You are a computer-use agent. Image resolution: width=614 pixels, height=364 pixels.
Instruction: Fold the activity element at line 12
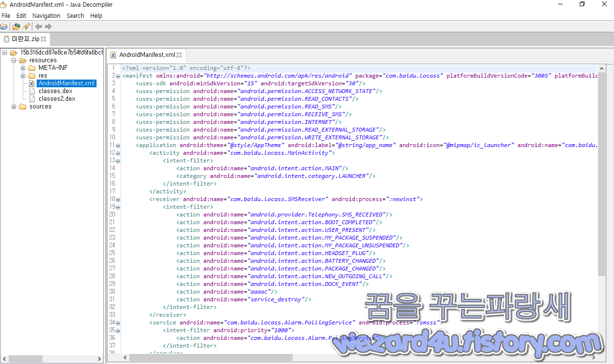[118, 153]
